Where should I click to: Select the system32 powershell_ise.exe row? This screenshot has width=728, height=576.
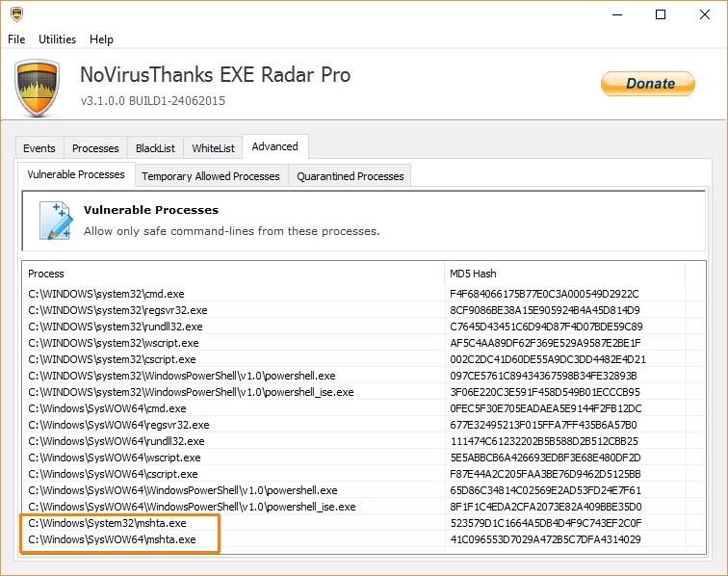[x=364, y=392]
